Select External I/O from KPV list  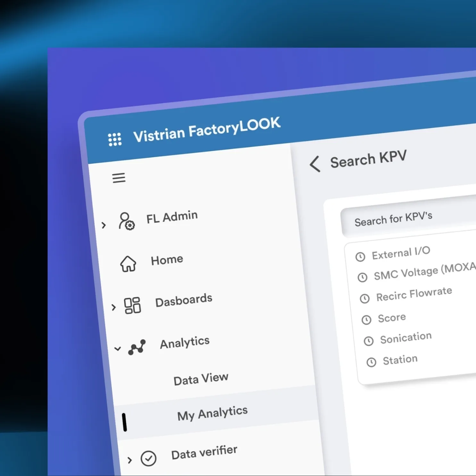401,253
